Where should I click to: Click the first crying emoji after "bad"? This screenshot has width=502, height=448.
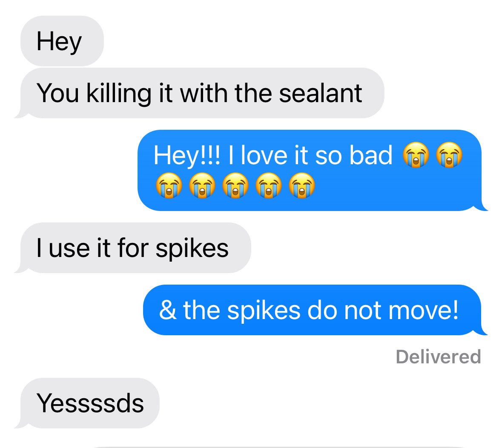416,155
